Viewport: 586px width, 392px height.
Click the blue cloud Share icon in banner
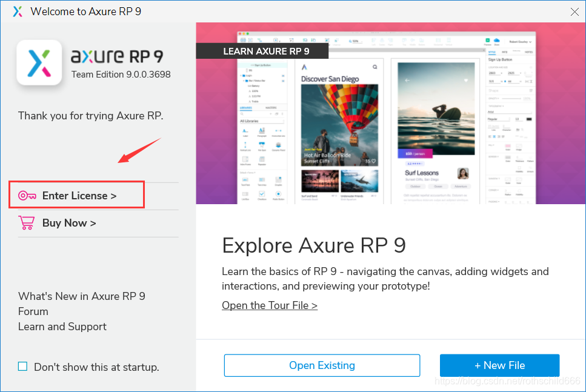point(496,41)
